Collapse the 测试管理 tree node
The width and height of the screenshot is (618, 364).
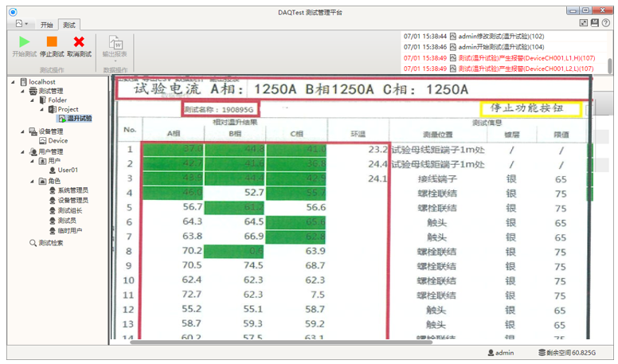point(22,92)
